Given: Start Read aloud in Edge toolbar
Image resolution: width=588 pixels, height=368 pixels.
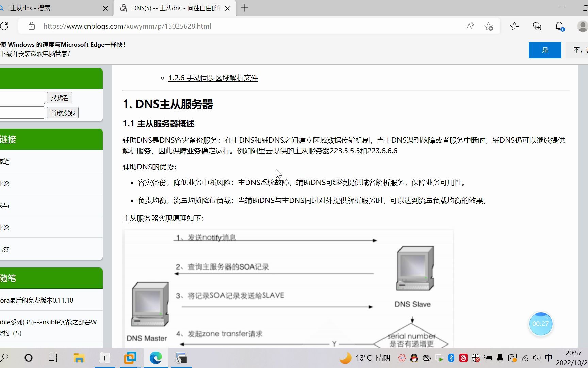Looking at the screenshot, I should 470,26.
